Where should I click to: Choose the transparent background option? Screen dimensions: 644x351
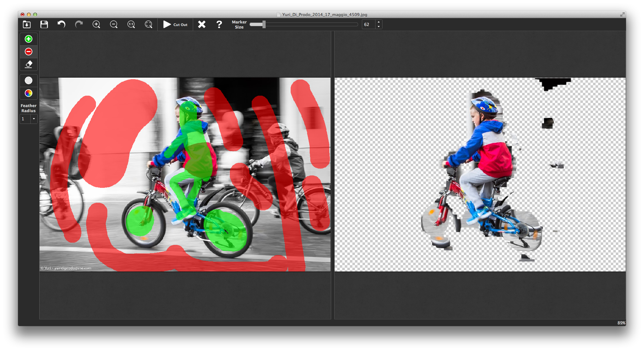[28, 80]
